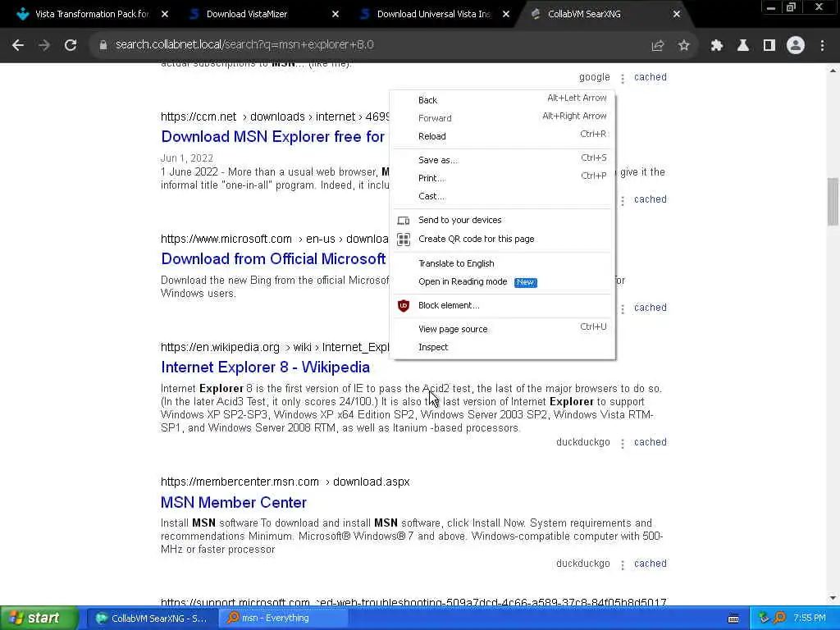The width and height of the screenshot is (840, 630).
Task: Click the https://membercenter.msn.com URL text
Action: coord(240,482)
